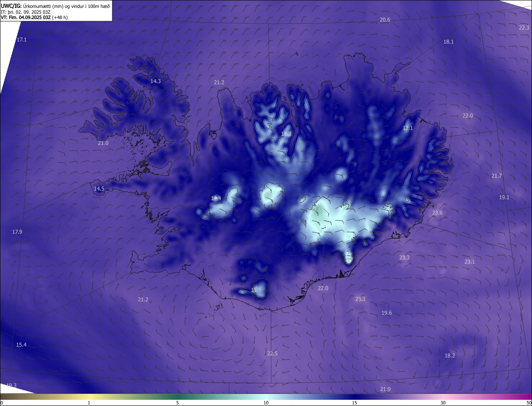Screen dimensions: 532x406
Task: Click the colorbar tick label 5
Action: pos(177,403)
